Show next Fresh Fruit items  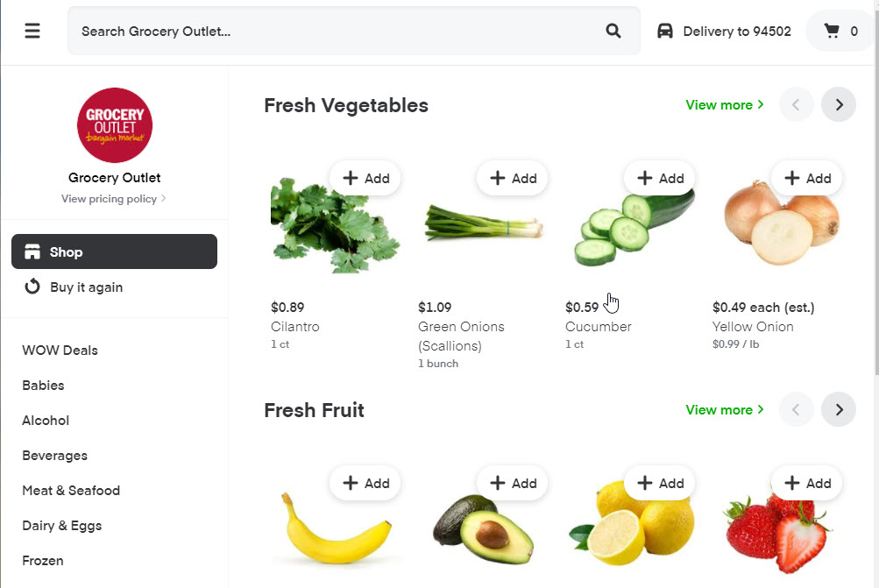pos(839,410)
